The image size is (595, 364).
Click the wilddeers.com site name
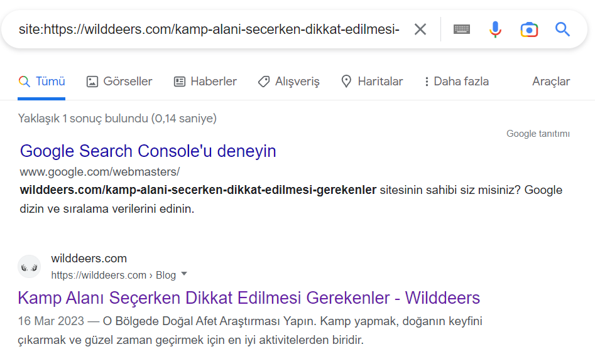[x=89, y=258]
